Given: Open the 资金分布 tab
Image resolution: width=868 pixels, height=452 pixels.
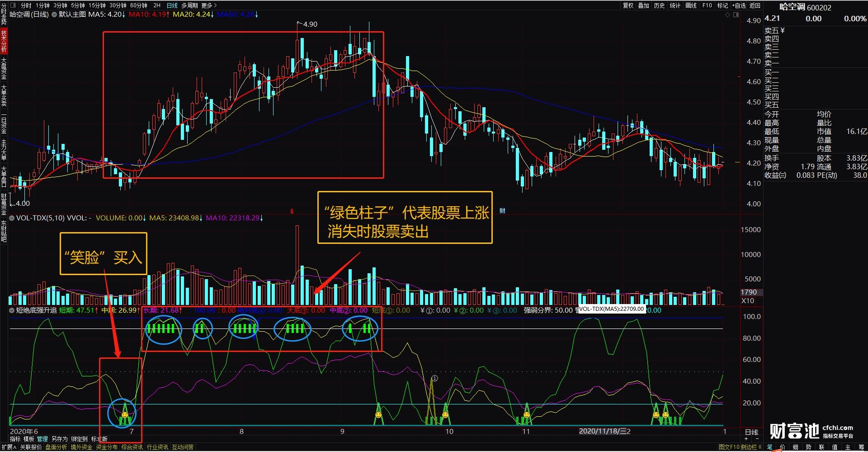Looking at the screenshot, I should click(107, 447).
